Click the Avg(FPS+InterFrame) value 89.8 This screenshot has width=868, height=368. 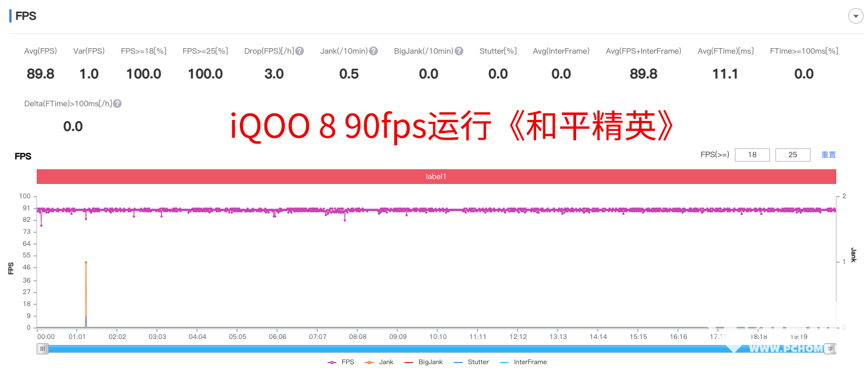click(643, 74)
